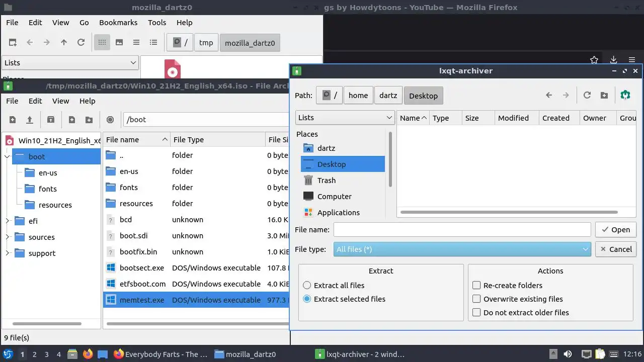Open File type All files dropdown
The image size is (644, 362).
coord(462,249)
